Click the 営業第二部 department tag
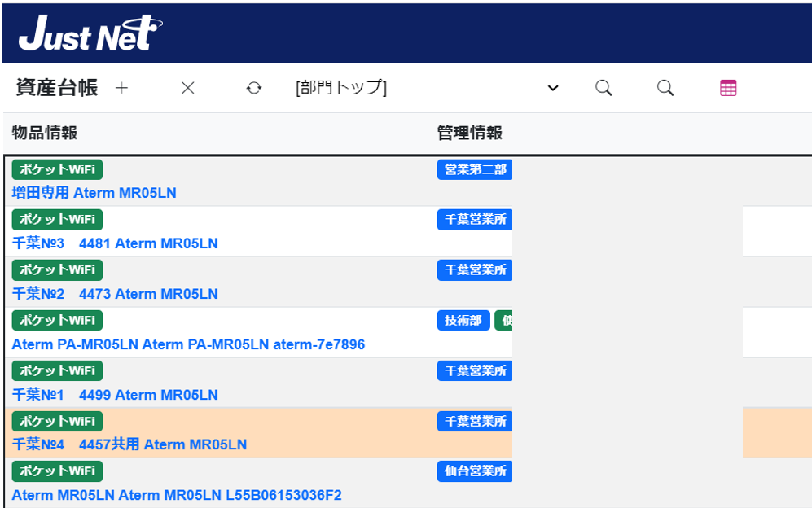This screenshot has height=508, width=812. (x=475, y=169)
